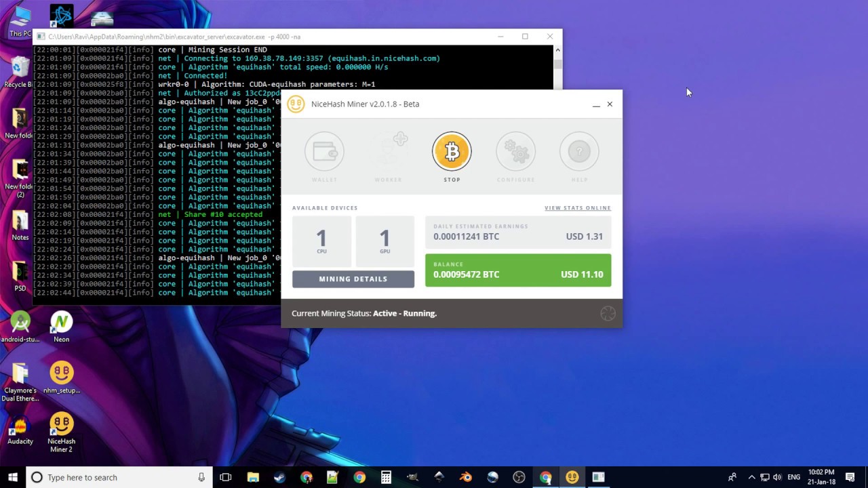Viewport: 868px width, 488px height.
Task: Click the excavator console scroll up arrow
Action: (x=558, y=49)
